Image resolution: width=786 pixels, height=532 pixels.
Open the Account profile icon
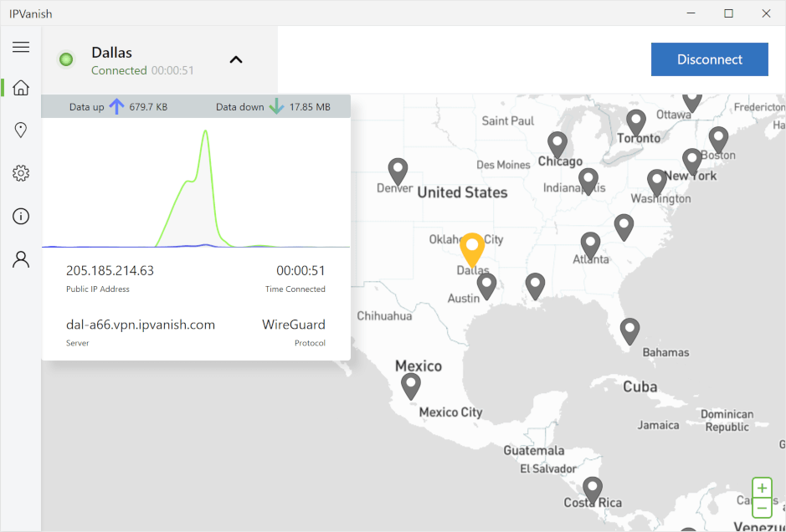[x=21, y=259]
